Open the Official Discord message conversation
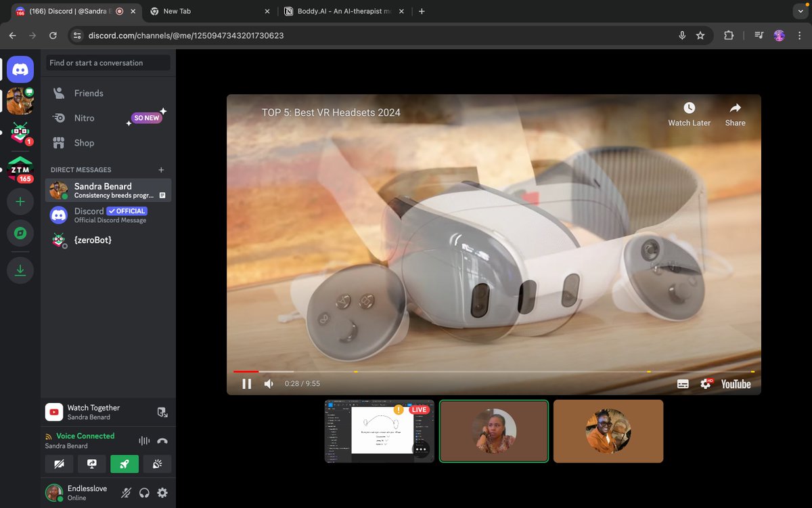Screen dimensions: 812x508 [108, 215]
